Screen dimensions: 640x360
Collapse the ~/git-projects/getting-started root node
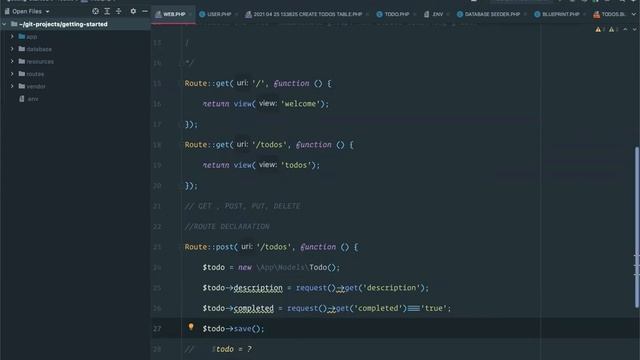pos(4,24)
